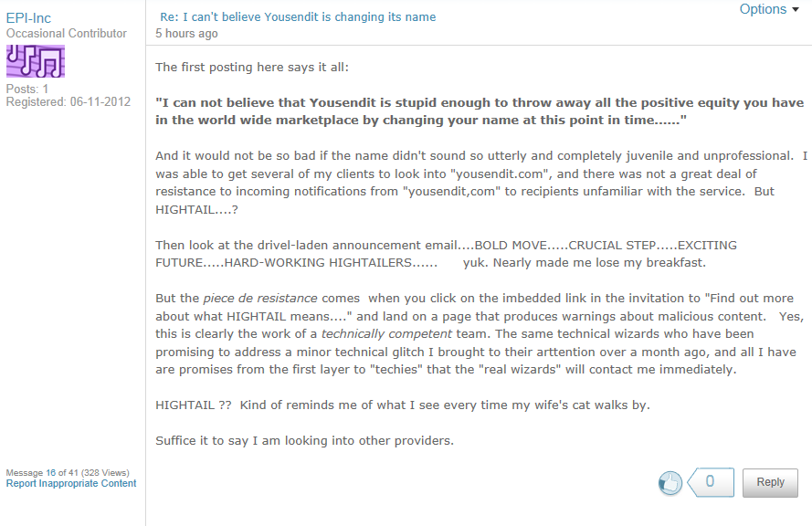Viewport: 812px width, 526px height.
Task: Click the Occasional Contributor rank label
Action: pyautogui.click(x=67, y=34)
